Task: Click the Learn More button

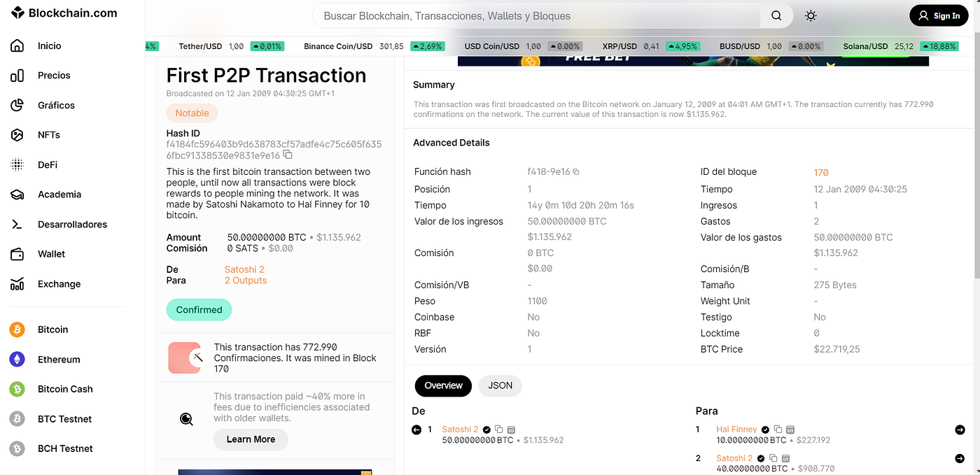Action: click(x=251, y=439)
